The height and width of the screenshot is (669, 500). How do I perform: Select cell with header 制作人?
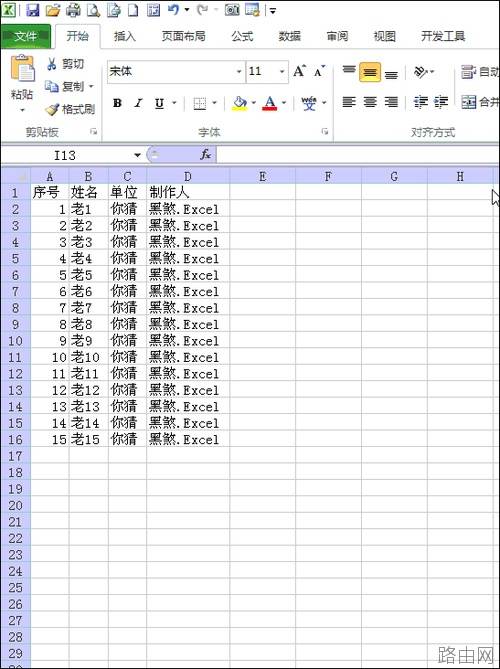pos(188,192)
